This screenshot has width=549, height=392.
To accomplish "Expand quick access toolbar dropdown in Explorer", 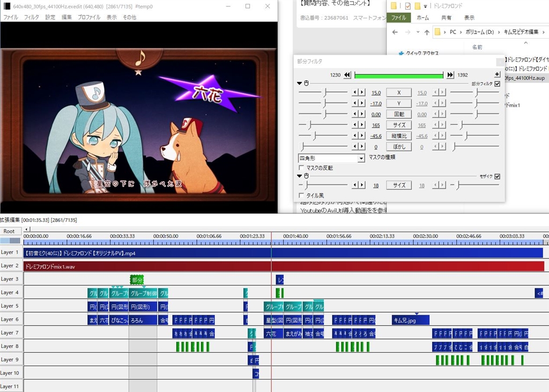I will 425,6.
